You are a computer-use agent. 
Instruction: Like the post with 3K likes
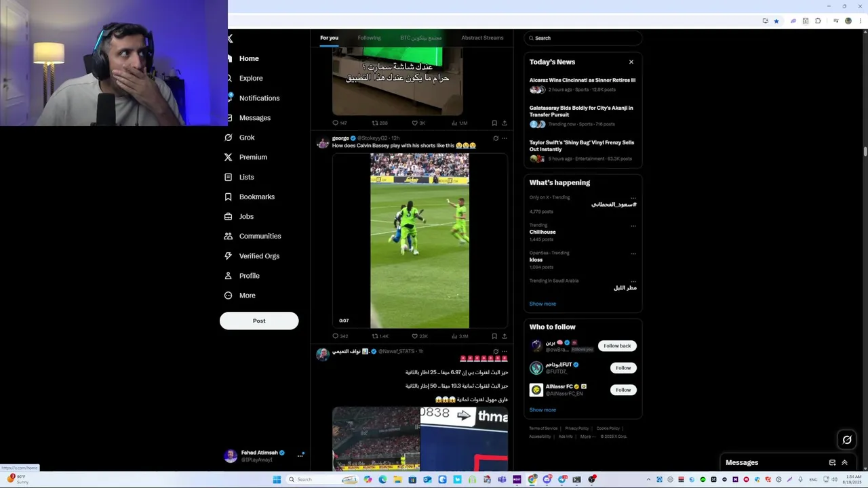pyautogui.click(x=415, y=123)
